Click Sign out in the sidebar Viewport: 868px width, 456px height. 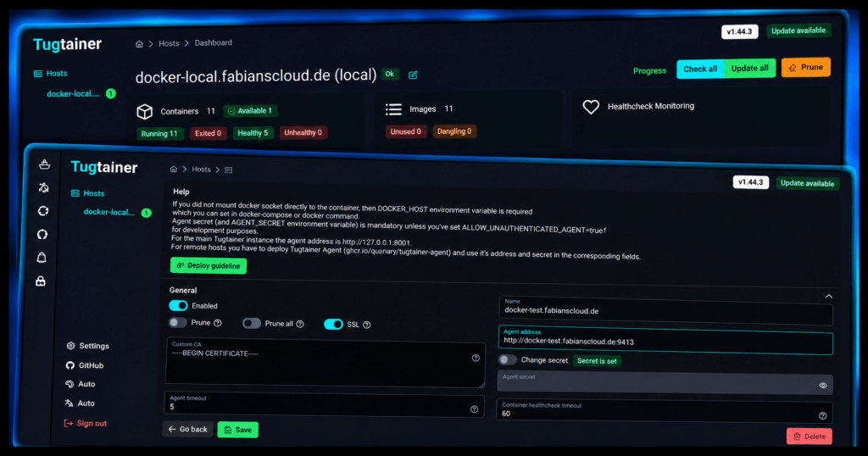pyautogui.click(x=86, y=423)
